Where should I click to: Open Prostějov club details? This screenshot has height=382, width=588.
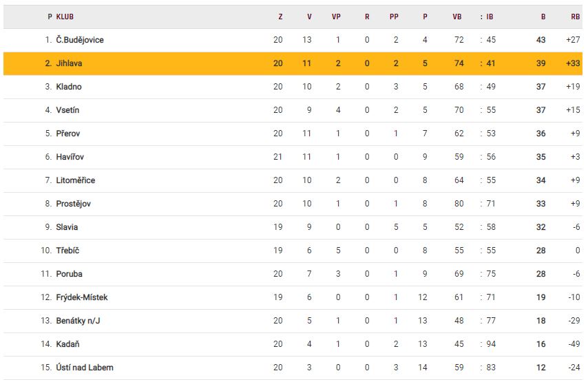click(x=74, y=204)
